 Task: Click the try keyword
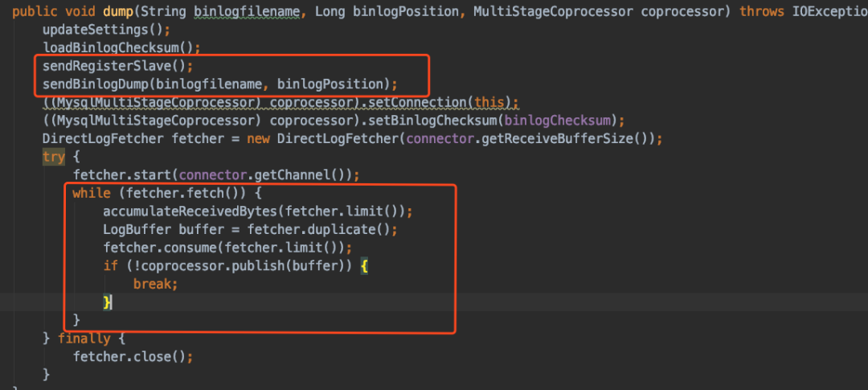click(x=54, y=157)
